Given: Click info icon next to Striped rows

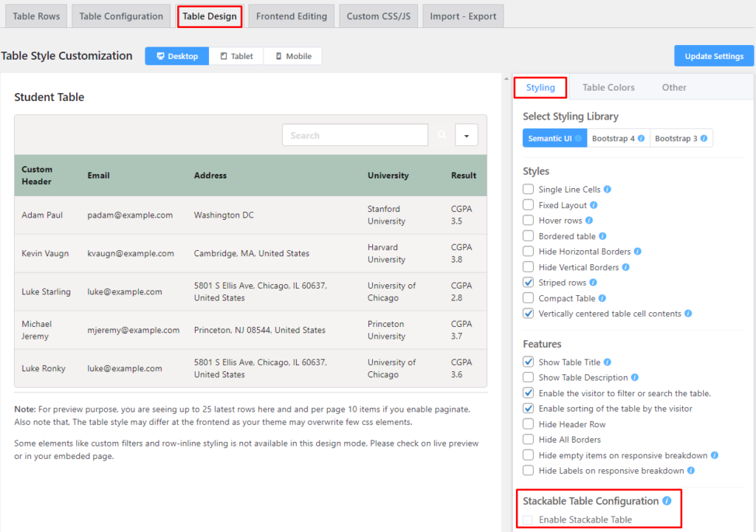Looking at the screenshot, I should tap(593, 283).
